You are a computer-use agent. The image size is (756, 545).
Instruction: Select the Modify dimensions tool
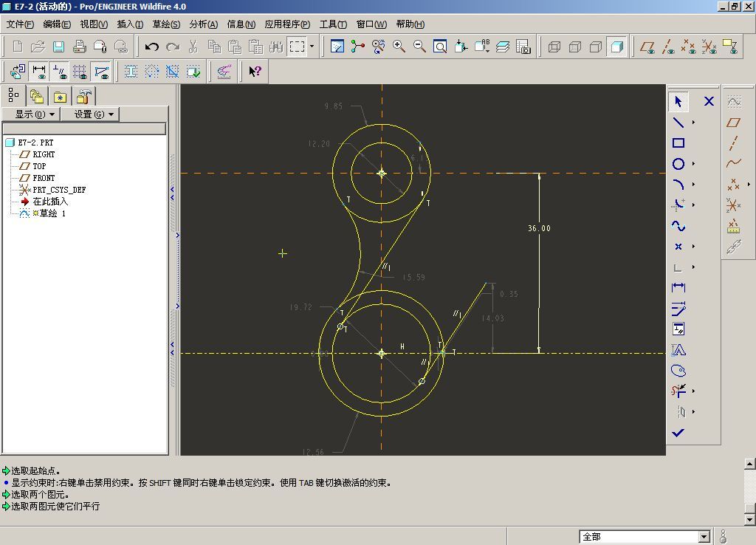(x=678, y=309)
